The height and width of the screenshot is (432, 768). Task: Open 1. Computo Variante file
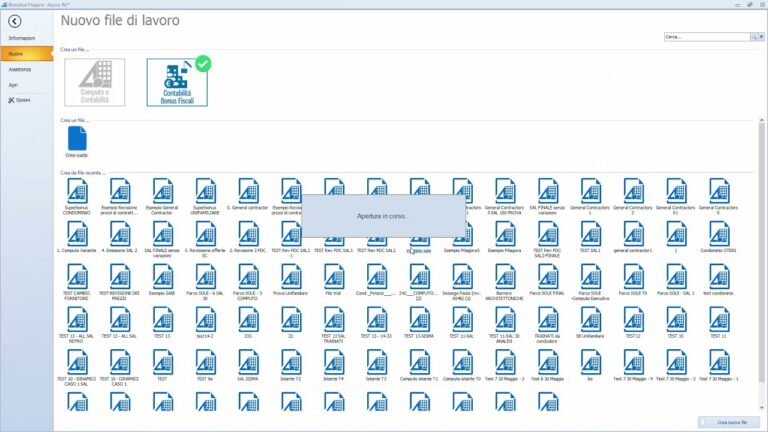pyautogui.click(x=77, y=238)
